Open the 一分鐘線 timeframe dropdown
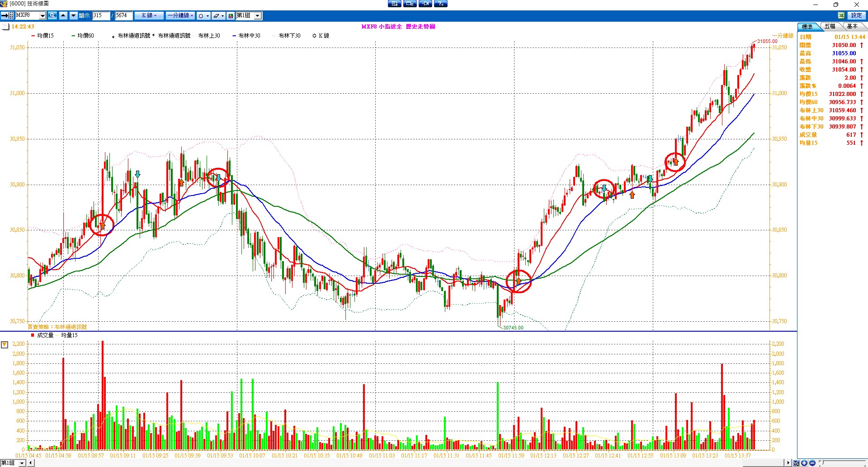The image size is (868, 467). pyautogui.click(x=180, y=15)
